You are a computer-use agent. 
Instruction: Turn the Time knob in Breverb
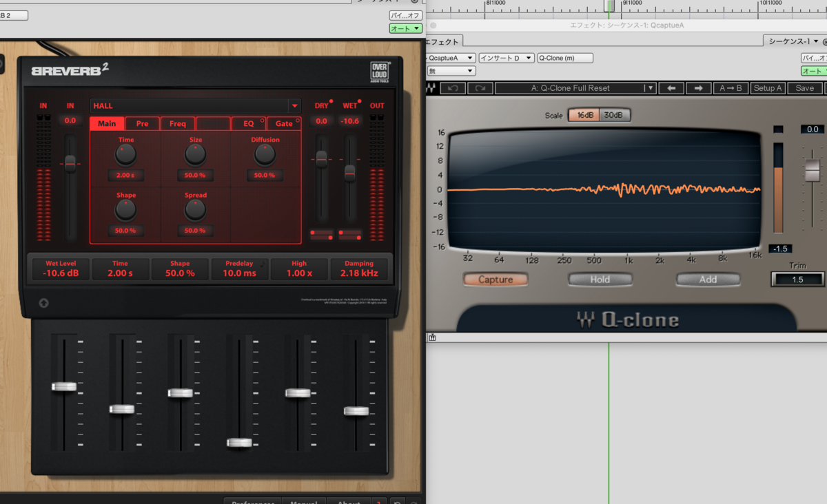(x=125, y=154)
